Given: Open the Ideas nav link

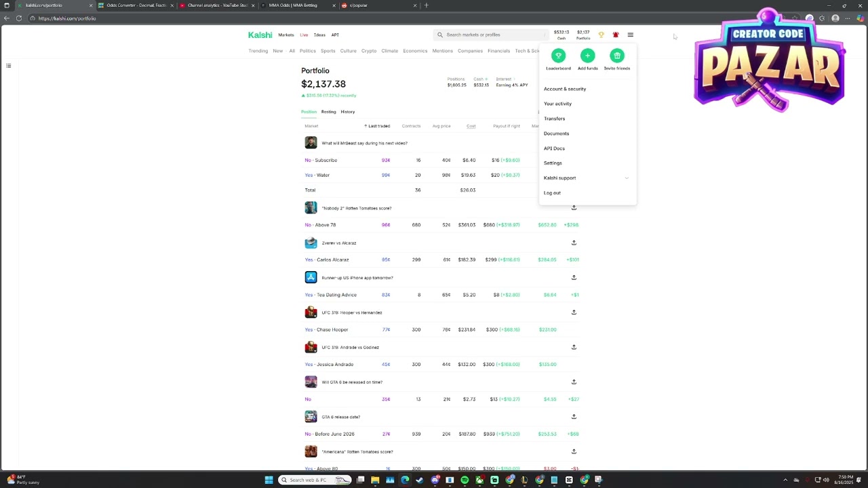Looking at the screenshot, I should (x=319, y=35).
